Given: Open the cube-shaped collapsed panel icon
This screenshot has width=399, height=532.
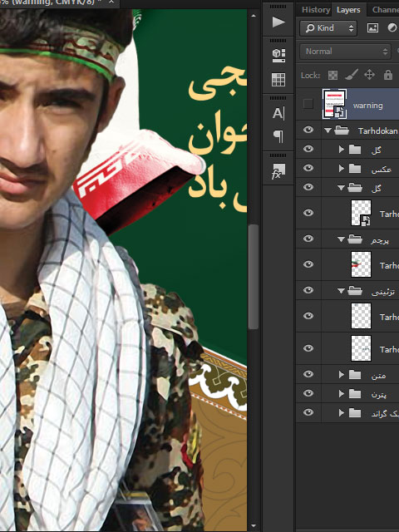Looking at the screenshot, I should (x=278, y=55).
